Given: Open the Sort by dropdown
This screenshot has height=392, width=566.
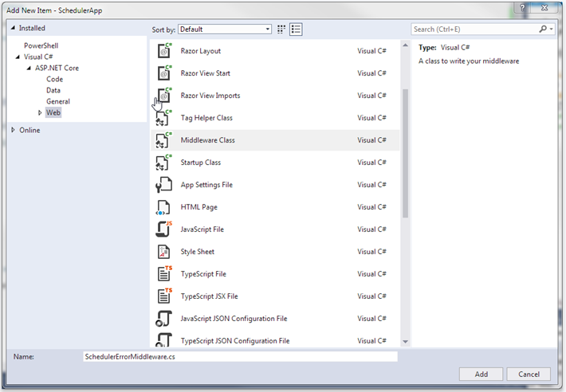Looking at the screenshot, I should click(x=224, y=29).
